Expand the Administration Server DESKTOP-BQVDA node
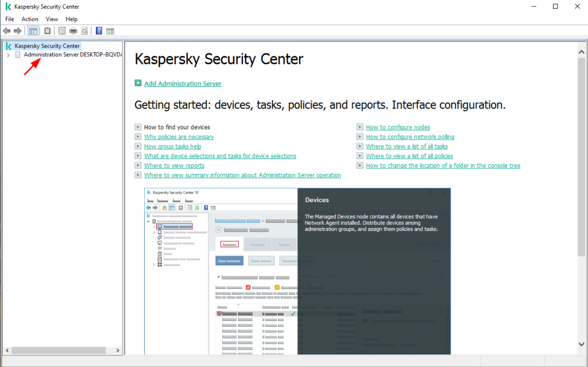The width and height of the screenshot is (588, 367). point(8,55)
